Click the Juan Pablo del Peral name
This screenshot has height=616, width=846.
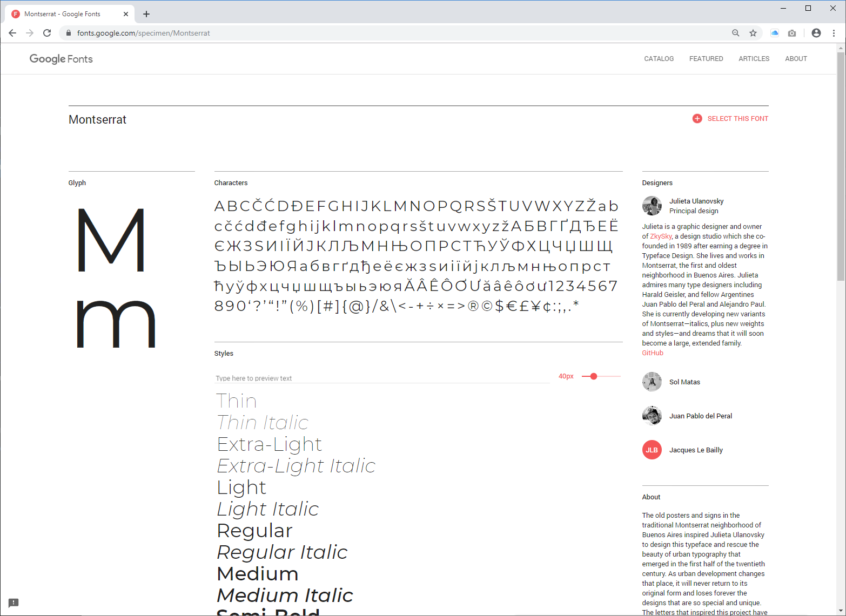click(701, 416)
